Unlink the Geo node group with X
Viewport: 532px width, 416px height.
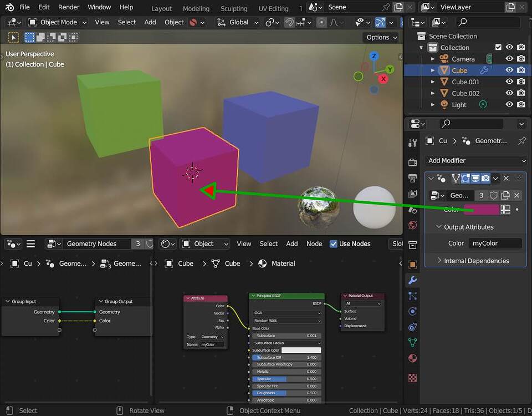516,195
